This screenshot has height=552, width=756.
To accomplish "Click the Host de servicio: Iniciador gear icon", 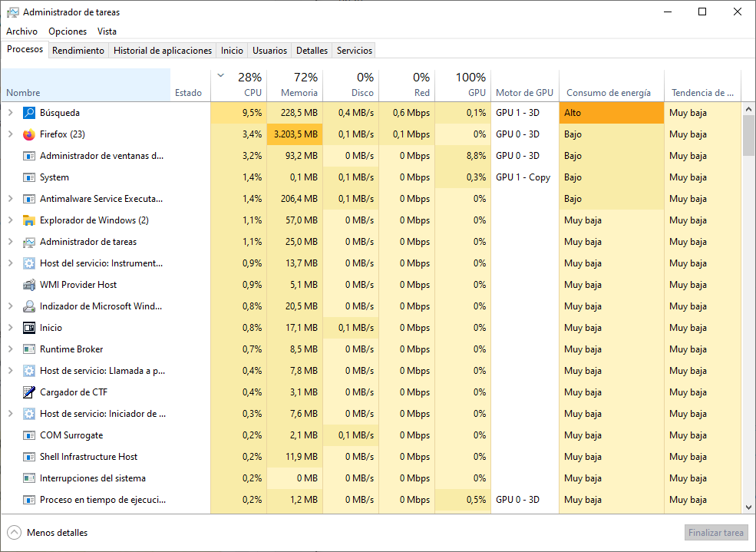I will pos(29,414).
